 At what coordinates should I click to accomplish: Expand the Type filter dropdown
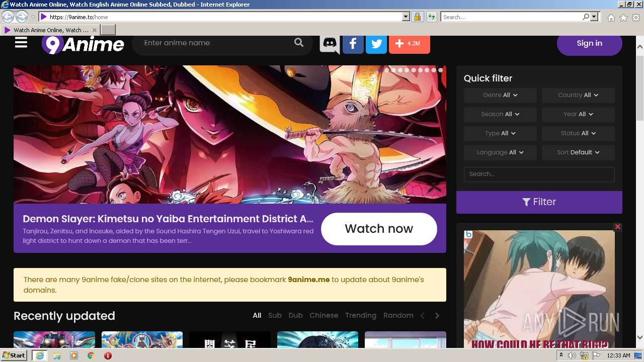pos(500,133)
